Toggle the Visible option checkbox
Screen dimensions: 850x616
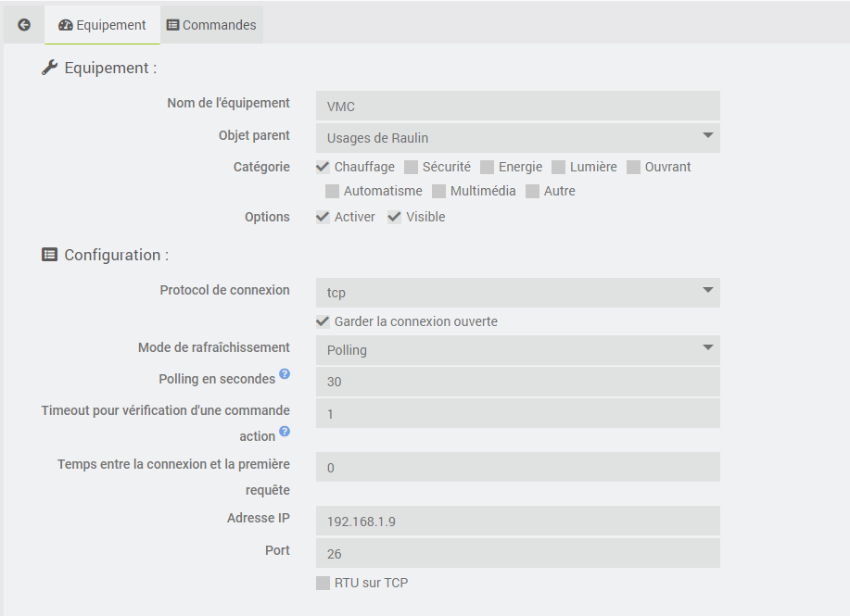point(395,217)
